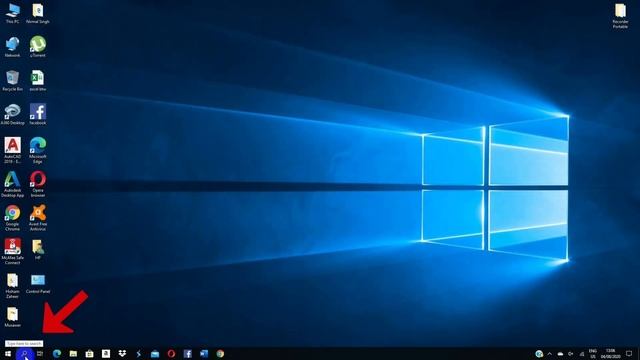Screen dimensions: 640x360
Task: Launch Microsoft Edge desktop shortcut
Action: (38, 151)
